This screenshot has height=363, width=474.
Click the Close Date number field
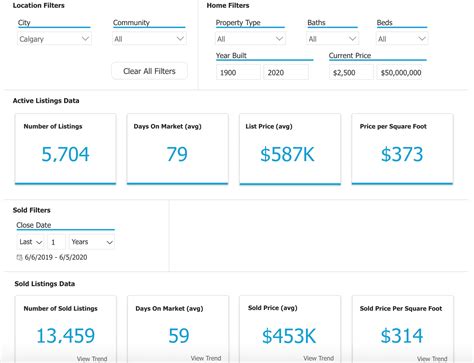tap(56, 242)
